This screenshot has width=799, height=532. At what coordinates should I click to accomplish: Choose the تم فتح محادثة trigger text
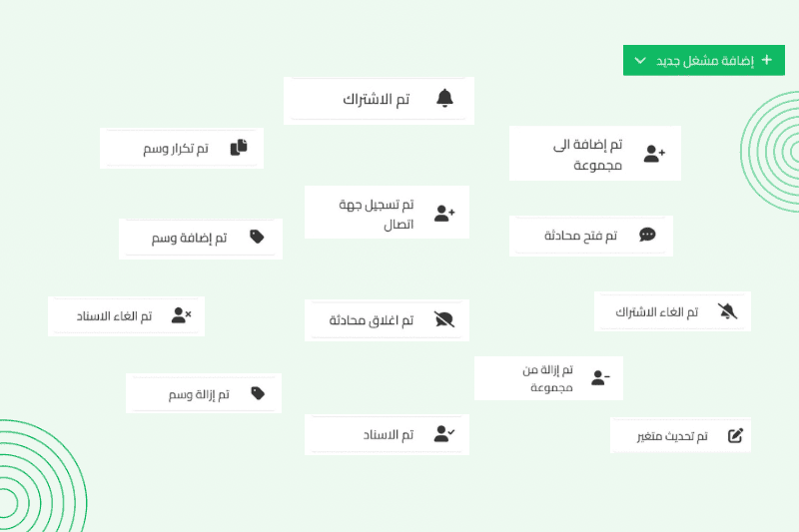[x=581, y=236]
